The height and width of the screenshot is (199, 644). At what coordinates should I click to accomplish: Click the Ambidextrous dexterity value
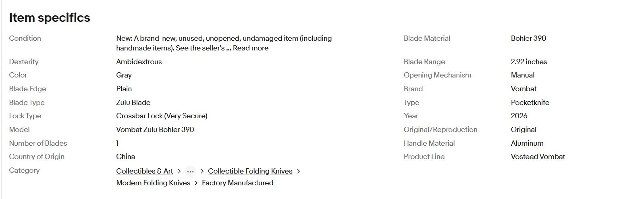(x=139, y=62)
